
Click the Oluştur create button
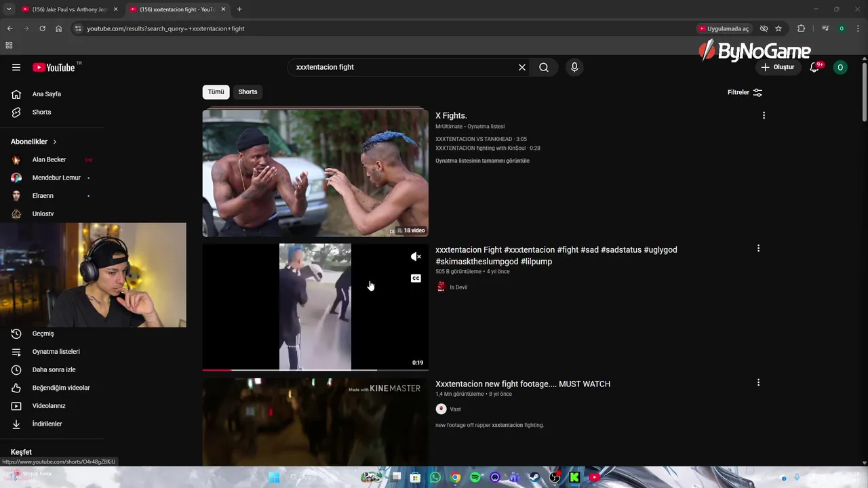click(x=777, y=67)
